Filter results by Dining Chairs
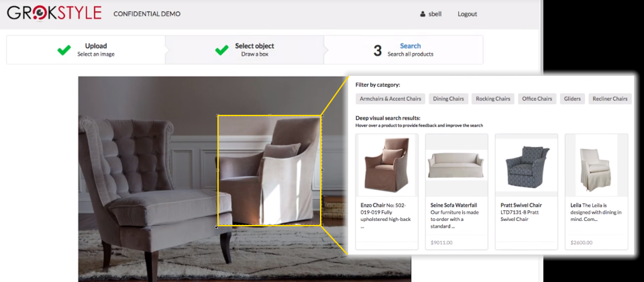 tap(447, 99)
